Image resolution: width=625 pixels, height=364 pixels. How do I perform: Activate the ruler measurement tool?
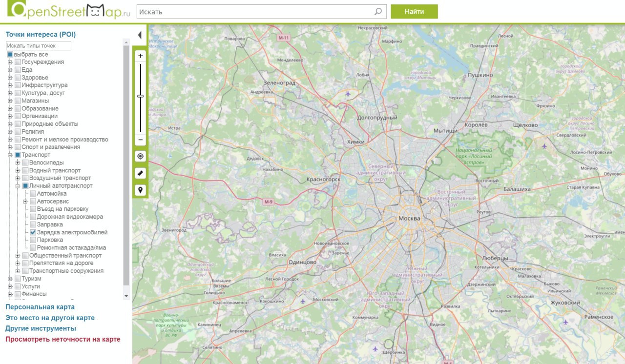pyautogui.click(x=141, y=173)
